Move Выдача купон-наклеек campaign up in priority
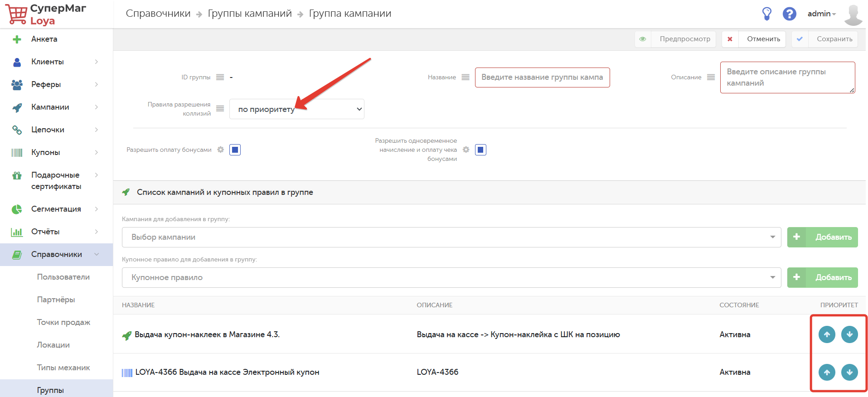The width and height of the screenshot is (868, 397). (x=827, y=334)
